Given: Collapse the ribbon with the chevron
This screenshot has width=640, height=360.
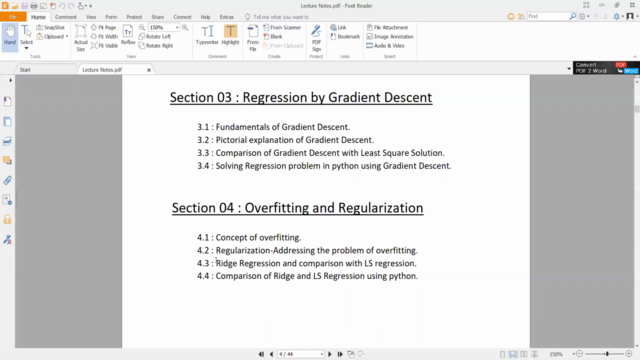Looking at the screenshot, I should [x=635, y=56].
